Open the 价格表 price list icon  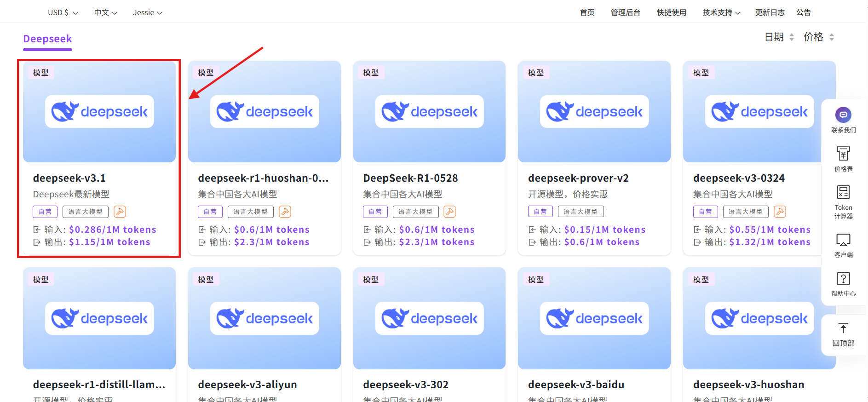tap(843, 154)
